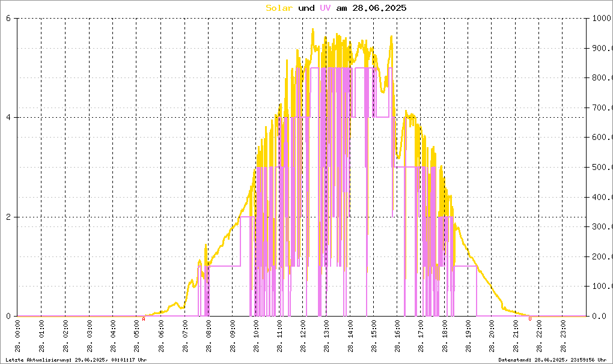This screenshot has width=613, height=364.
Task: Click the time axis label "28. 00:00"
Action: [17, 336]
